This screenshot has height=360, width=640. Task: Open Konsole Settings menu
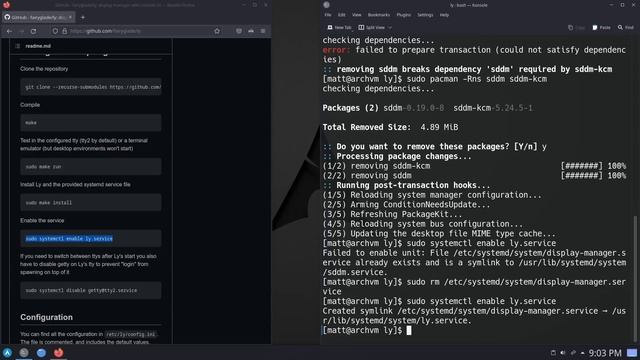click(x=425, y=15)
